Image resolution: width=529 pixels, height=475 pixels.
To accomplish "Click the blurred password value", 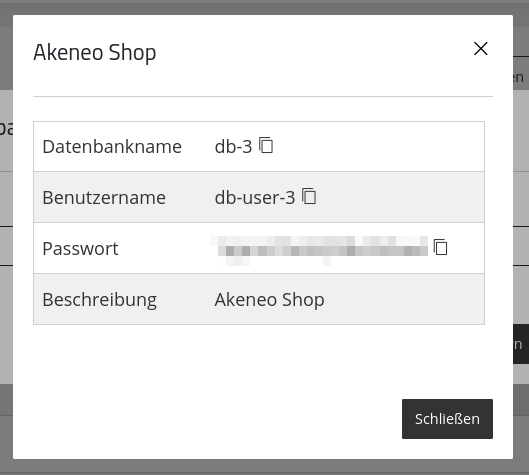I will tap(319, 251).
